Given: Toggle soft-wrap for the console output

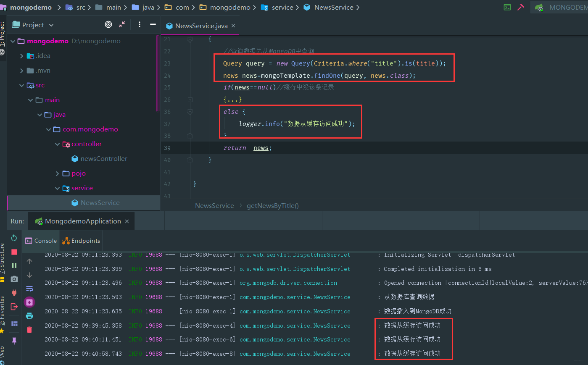Looking at the screenshot, I should pyautogui.click(x=29, y=289).
